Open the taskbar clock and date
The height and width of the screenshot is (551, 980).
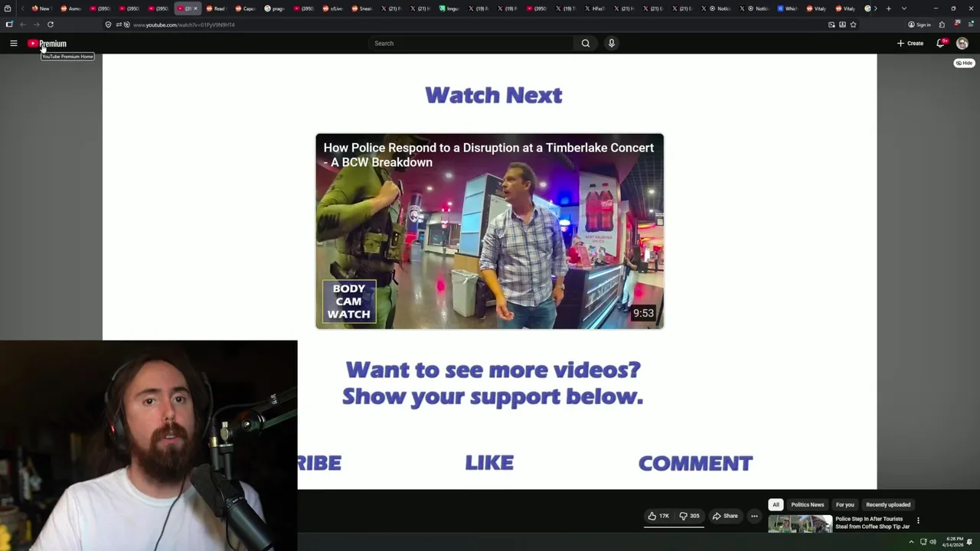click(x=955, y=542)
